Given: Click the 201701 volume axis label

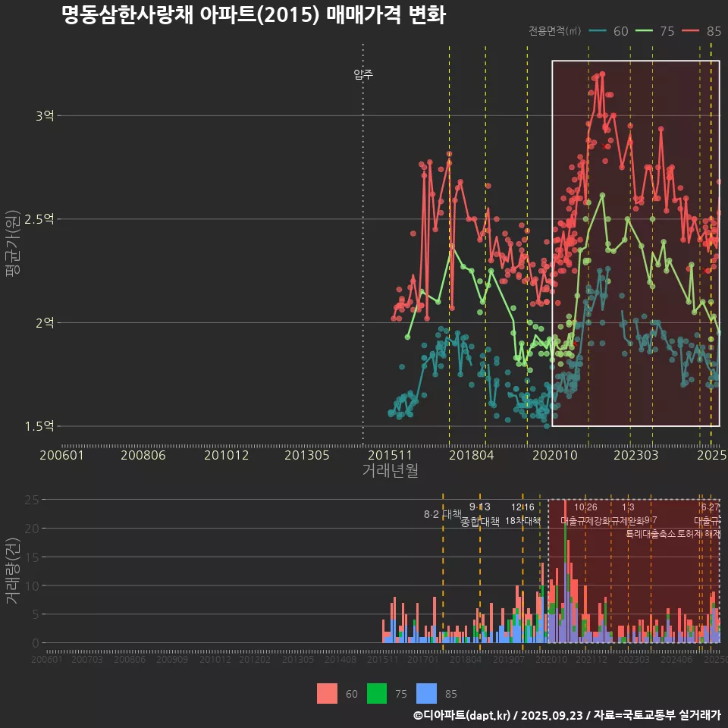Looking at the screenshot, I should 423,659.
